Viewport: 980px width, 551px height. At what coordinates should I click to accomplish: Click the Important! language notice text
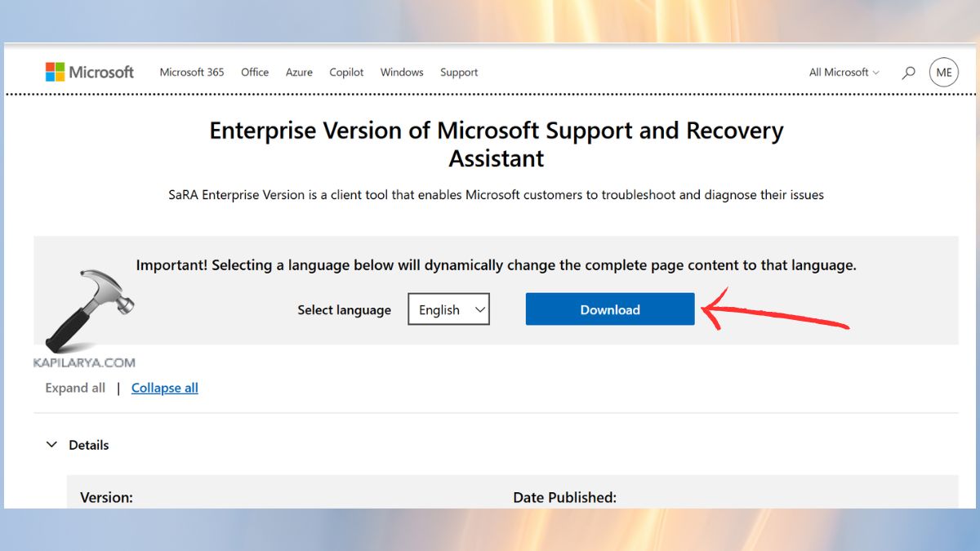click(497, 265)
